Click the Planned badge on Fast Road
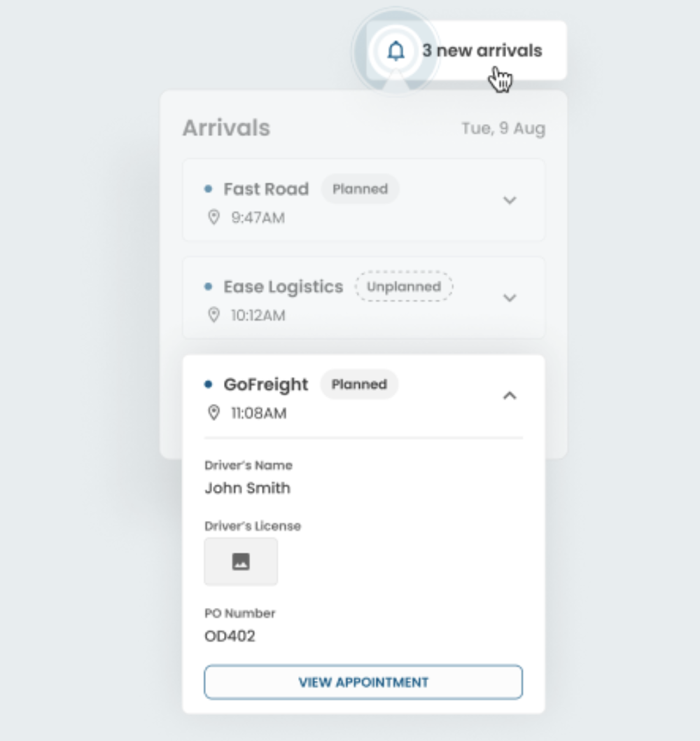This screenshot has width=700, height=741. point(360,189)
